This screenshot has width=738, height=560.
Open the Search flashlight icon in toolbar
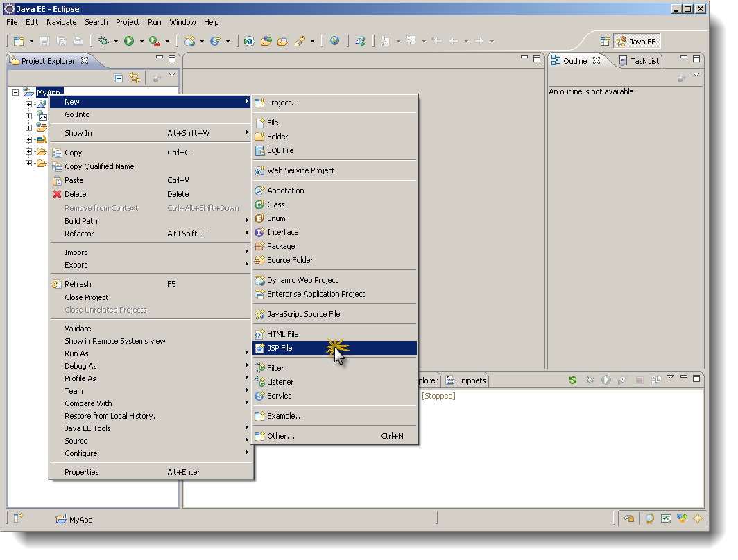click(x=300, y=41)
